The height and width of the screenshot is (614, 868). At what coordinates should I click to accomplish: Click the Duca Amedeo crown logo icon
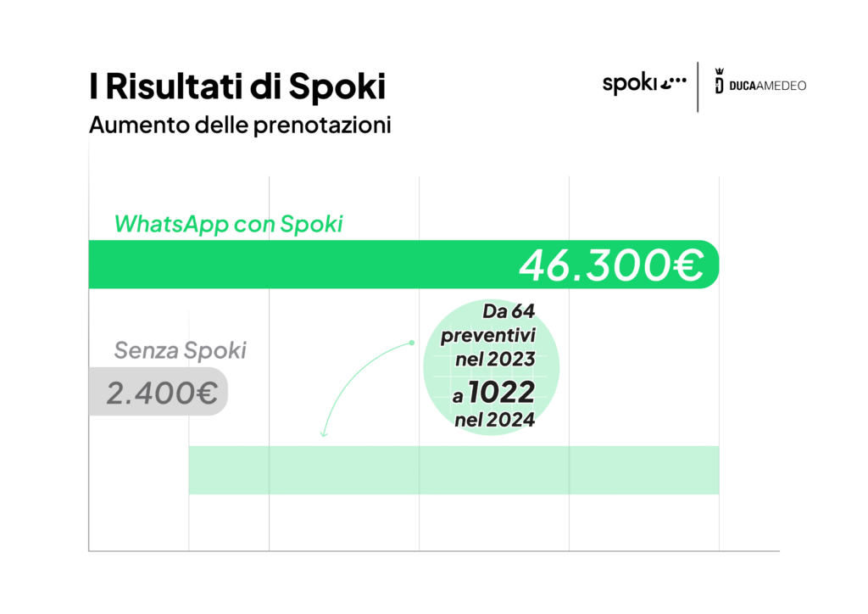[x=719, y=81]
